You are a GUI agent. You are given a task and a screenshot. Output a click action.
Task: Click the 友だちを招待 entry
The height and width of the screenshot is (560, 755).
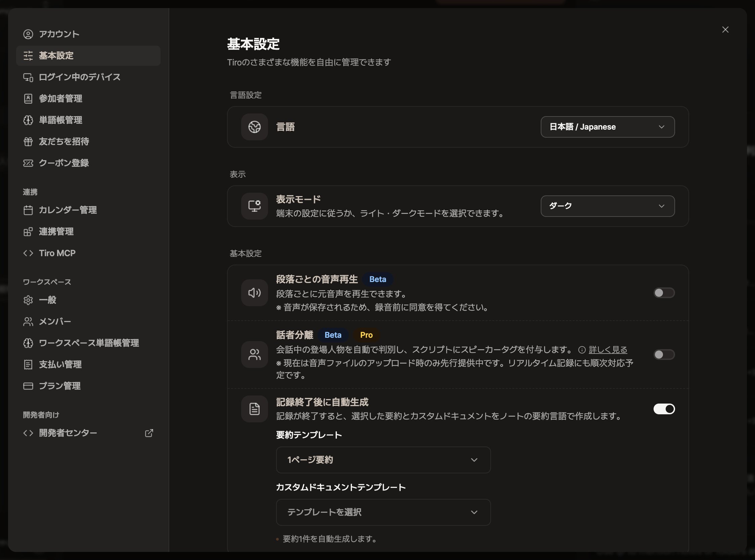(x=88, y=142)
